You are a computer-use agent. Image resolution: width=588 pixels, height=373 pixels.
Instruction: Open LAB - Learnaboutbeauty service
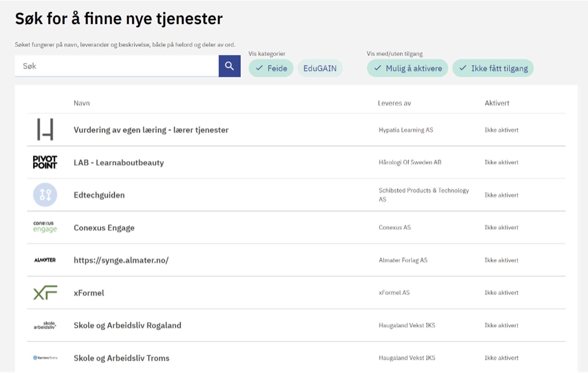click(x=119, y=163)
